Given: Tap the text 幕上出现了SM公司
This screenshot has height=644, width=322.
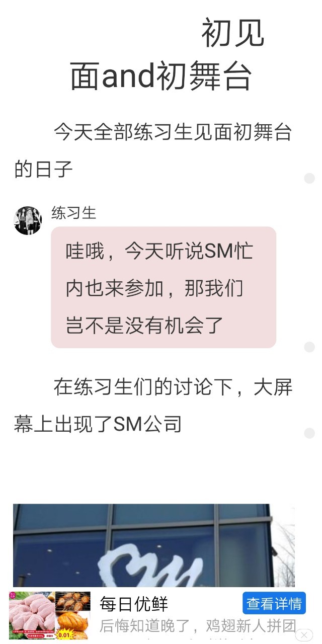Looking at the screenshot, I should tap(98, 425).
